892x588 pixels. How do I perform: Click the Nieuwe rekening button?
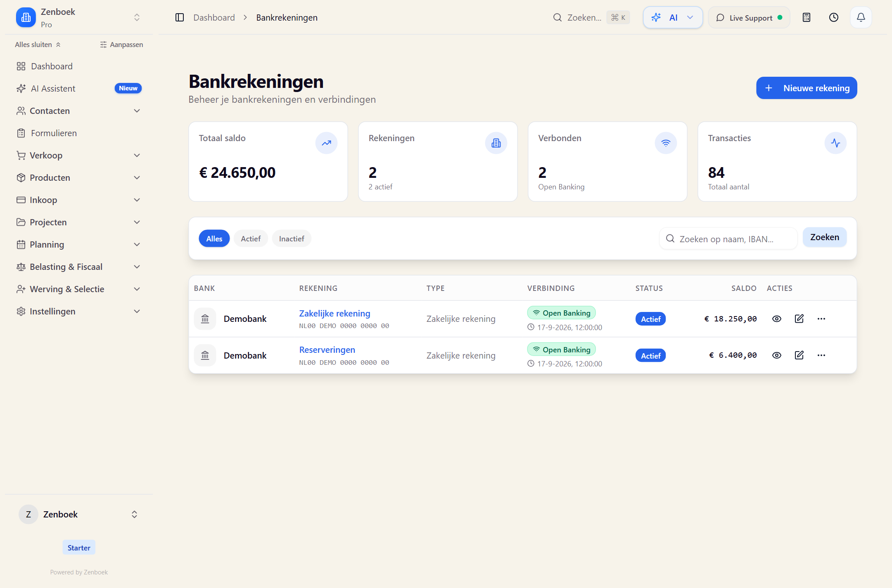click(807, 88)
